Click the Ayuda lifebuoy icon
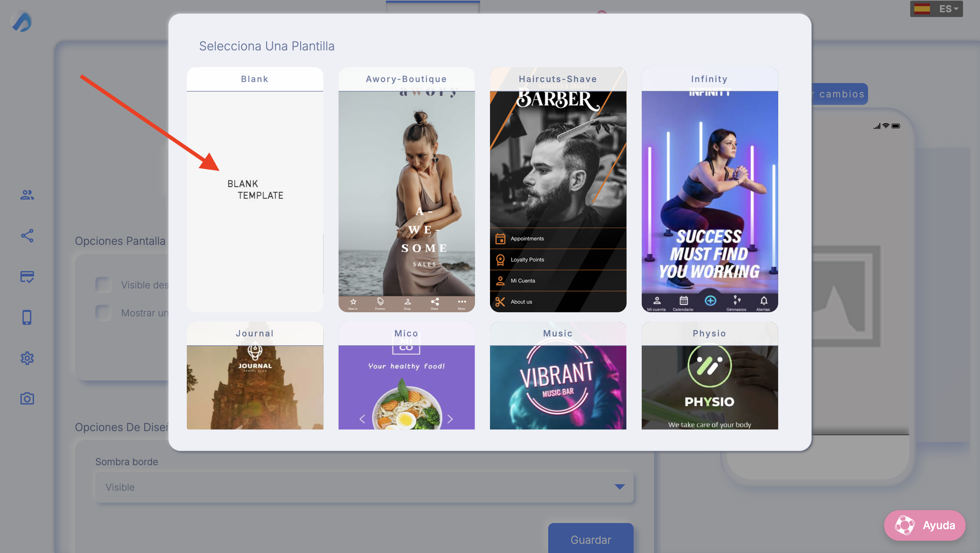The width and height of the screenshot is (980, 553). tap(904, 525)
